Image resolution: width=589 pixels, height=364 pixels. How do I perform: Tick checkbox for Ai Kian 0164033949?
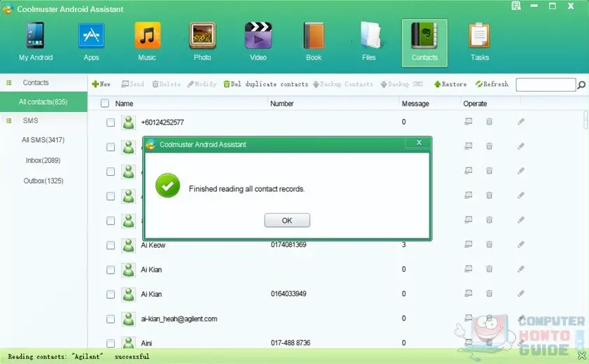coord(111,294)
